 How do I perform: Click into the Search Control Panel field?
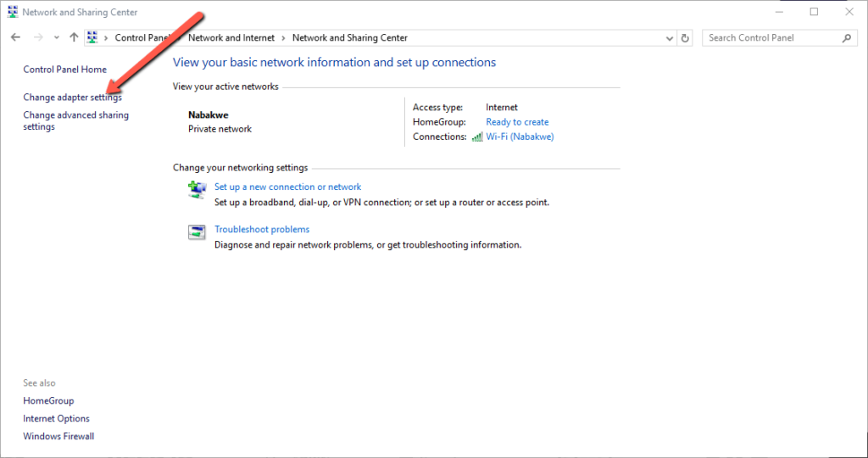click(770, 38)
